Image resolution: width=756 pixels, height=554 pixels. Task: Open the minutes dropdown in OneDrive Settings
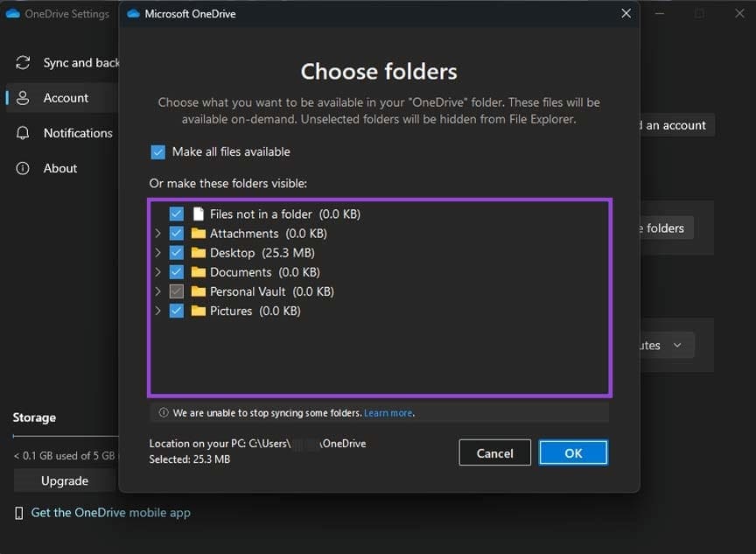point(668,345)
